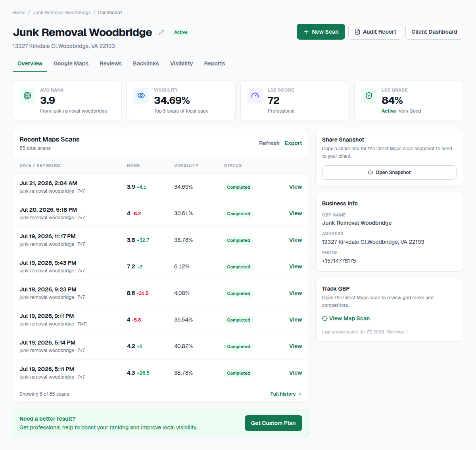Image resolution: width=476 pixels, height=450 pixels.
Task: Select the Reports tab
Action: [x=215, y=63]
